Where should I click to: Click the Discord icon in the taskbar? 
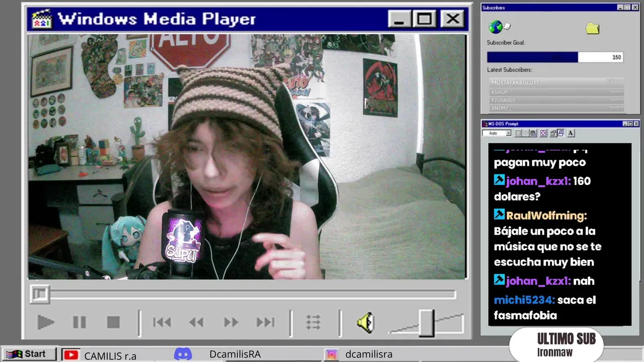click(183, 354)
